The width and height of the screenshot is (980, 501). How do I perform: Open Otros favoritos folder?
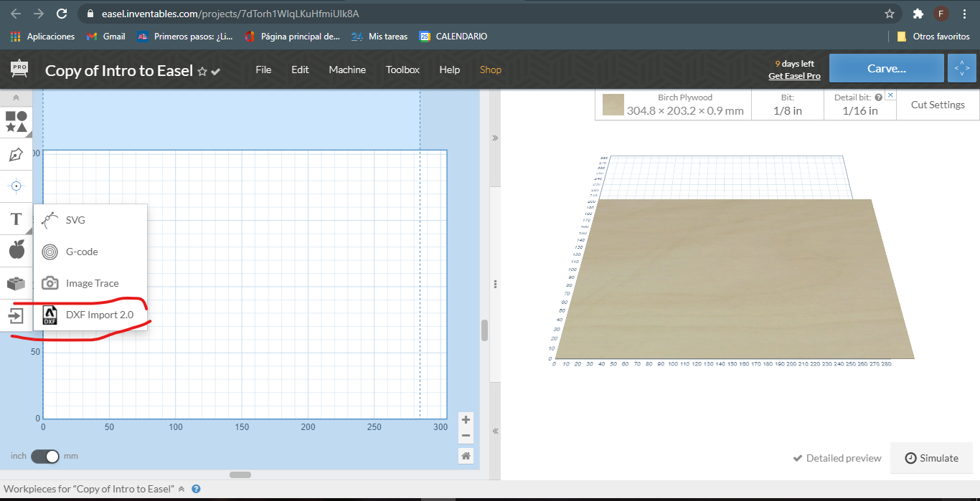click(x=933, y=37)
